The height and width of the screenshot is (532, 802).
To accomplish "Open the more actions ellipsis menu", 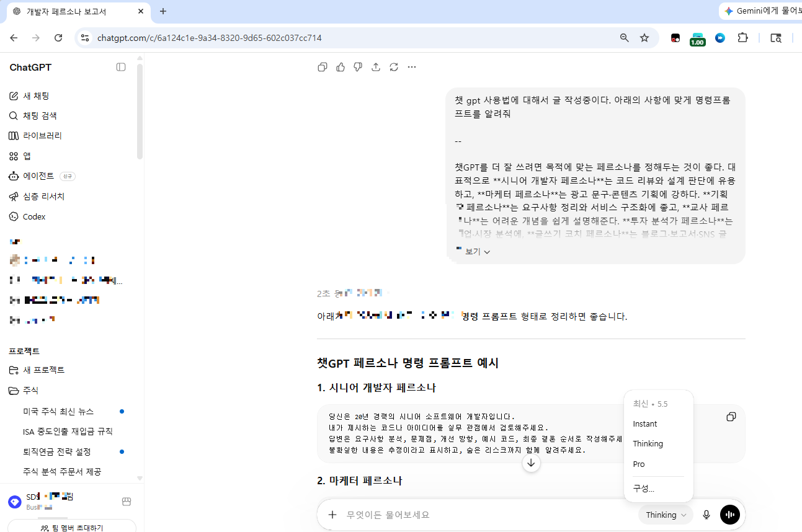I will point(412,67).
